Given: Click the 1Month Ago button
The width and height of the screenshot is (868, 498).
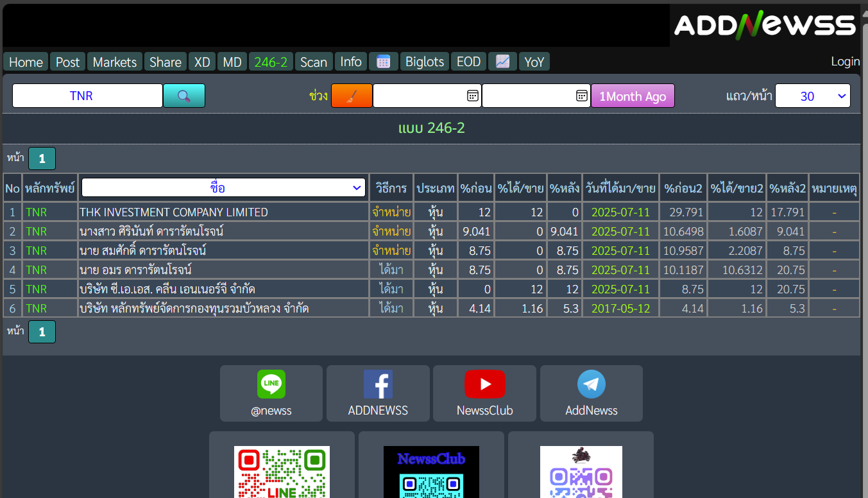Looking at the screenshot, I should (x=633, y=96).
